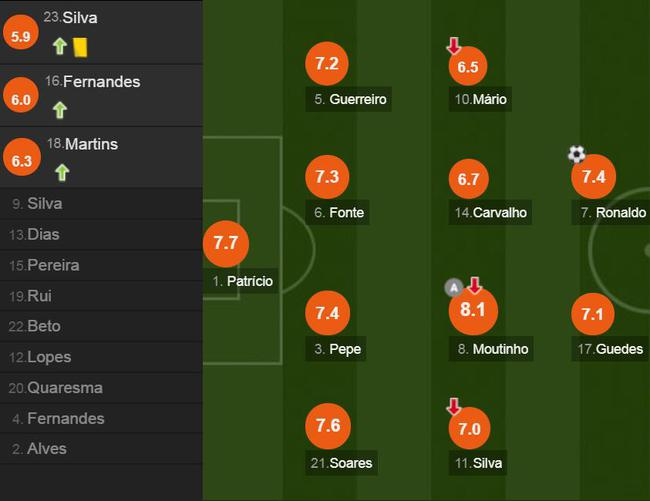Click player name 14. Carvalho
Viewport: 650px width, 501px height.
(x=490, y=212)
